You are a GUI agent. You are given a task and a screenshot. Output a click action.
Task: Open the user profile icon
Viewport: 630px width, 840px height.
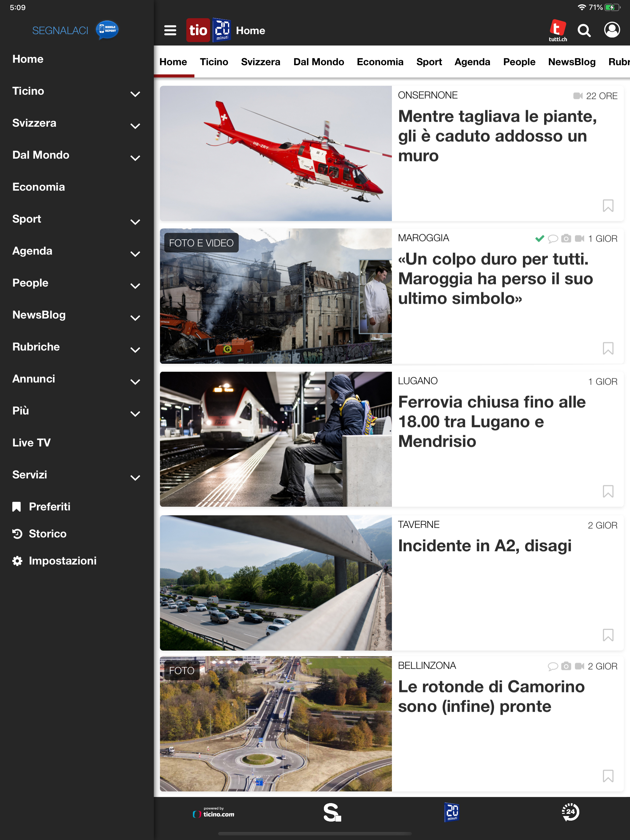pos(612,30)
